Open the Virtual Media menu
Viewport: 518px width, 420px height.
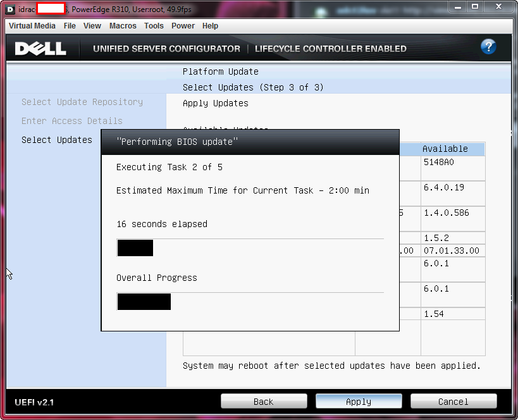tap(32, 26)
